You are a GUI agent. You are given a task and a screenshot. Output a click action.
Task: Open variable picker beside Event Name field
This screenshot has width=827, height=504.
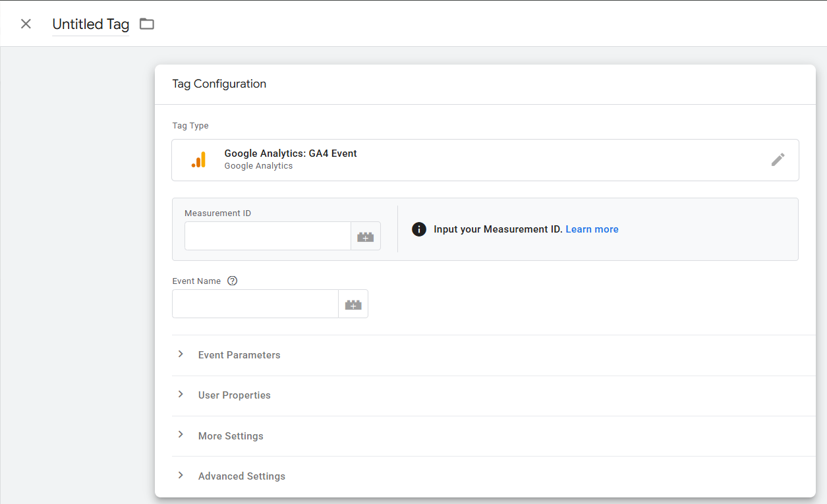(x=353, y=304)
